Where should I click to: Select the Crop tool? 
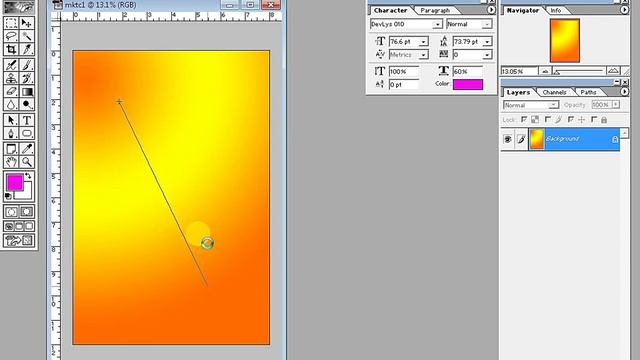tap(11, 49)
